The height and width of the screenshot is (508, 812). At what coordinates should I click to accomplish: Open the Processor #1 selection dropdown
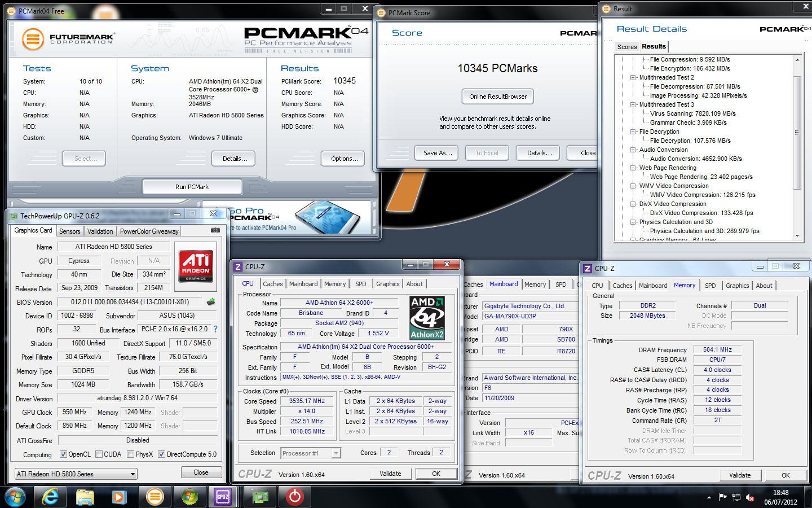coord(311,453)
